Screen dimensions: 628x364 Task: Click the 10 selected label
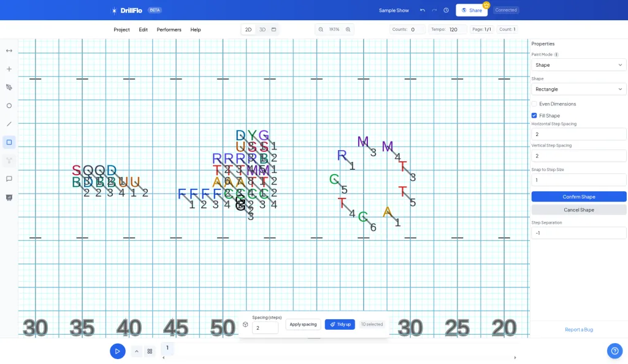372,324
